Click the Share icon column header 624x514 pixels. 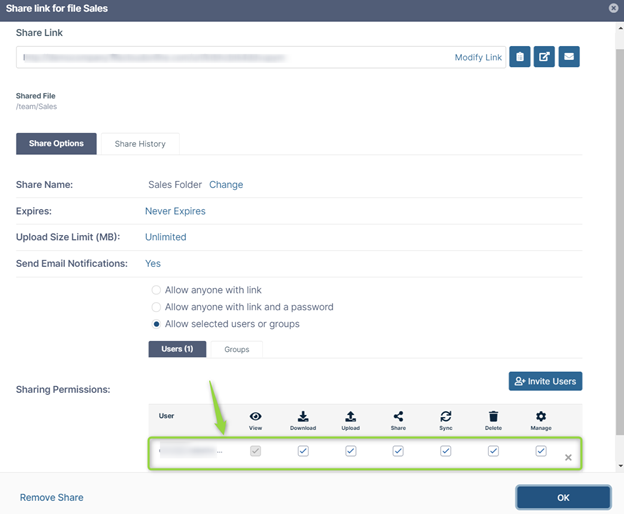pyautogui.click(x=398, y=421)
